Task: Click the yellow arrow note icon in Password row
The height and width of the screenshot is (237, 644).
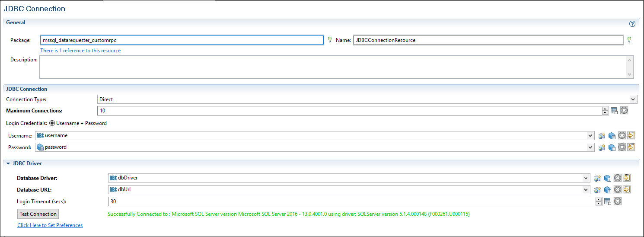Action: 631,147
